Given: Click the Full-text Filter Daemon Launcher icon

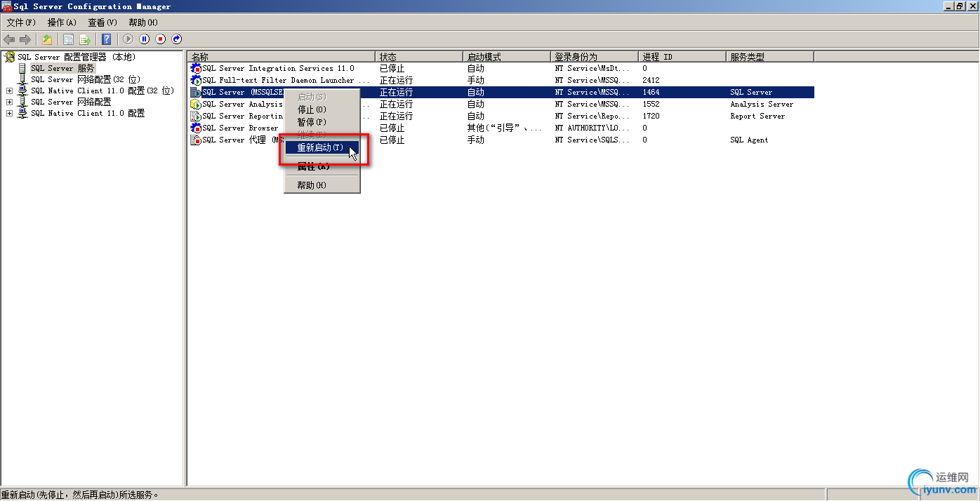Looking at the screenshot, I should (x=196, y=81).
